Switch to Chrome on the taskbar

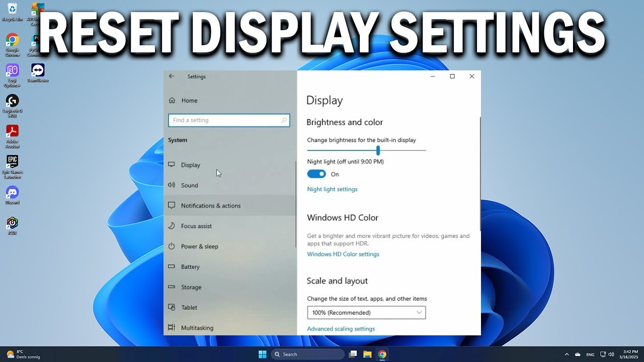382,354
